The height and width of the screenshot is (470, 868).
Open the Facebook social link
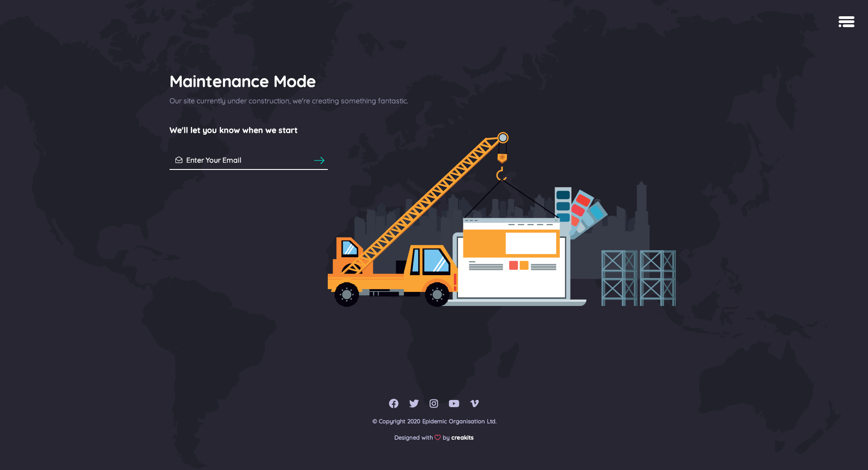click(x=394, y=404)
